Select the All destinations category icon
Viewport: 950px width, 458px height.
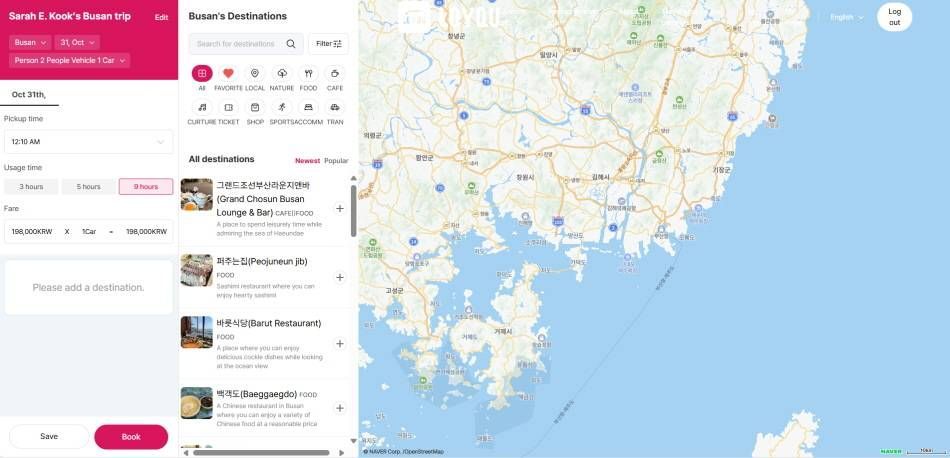202,73
